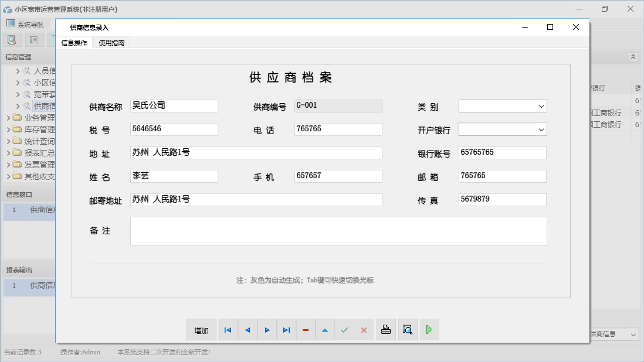Screen dimensions: 644x362
Task: Click the green play arrow button
Action: pyautogui.click(x=429, y=330)
